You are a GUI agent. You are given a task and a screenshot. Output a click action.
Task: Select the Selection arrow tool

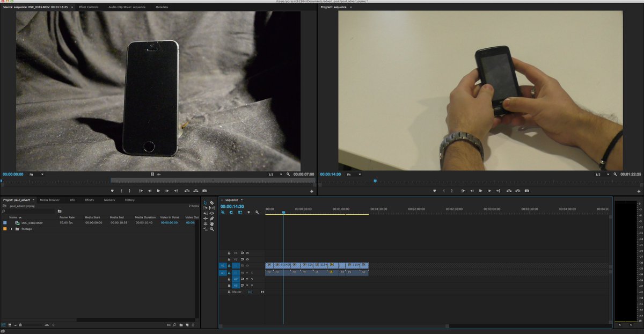pyautogui.click(x=206, y=202)
